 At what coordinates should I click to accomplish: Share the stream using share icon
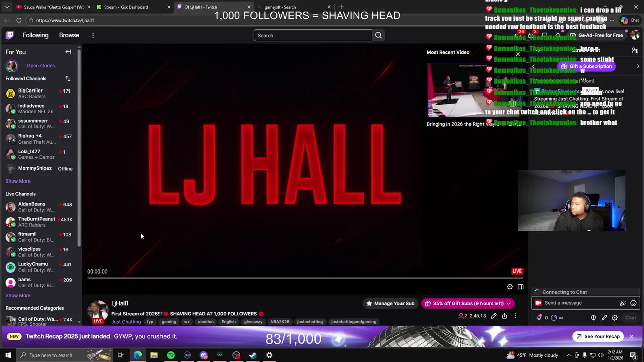click(504, 316)
